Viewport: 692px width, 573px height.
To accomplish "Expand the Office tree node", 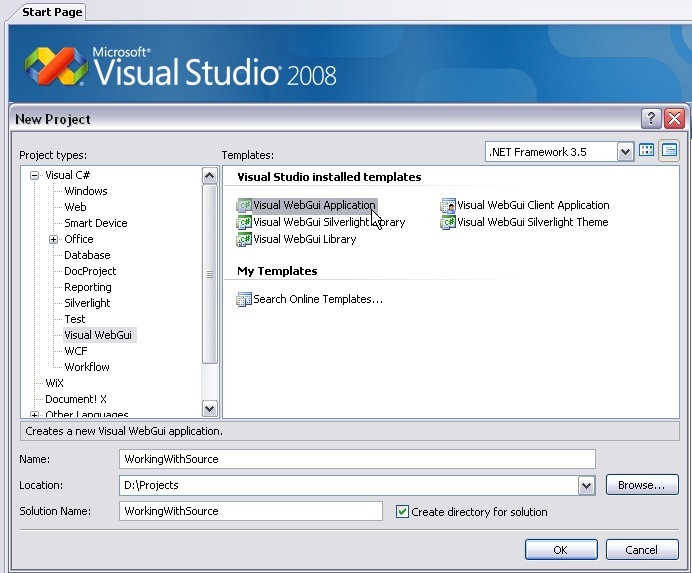I will (53, 240).
